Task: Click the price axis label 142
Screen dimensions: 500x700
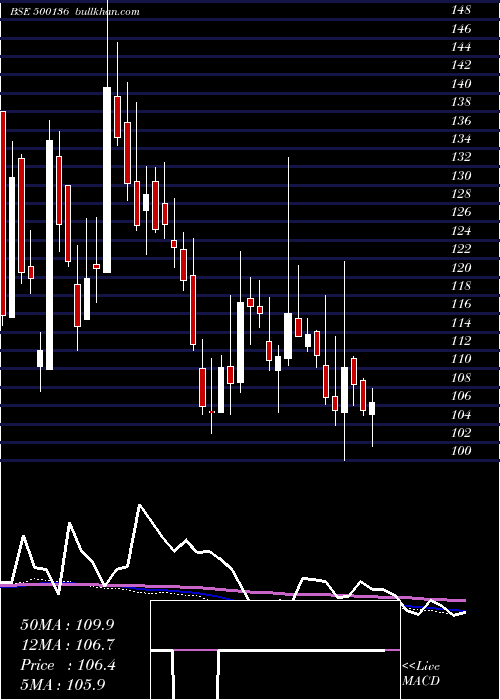Action: [x=461, y=66]
